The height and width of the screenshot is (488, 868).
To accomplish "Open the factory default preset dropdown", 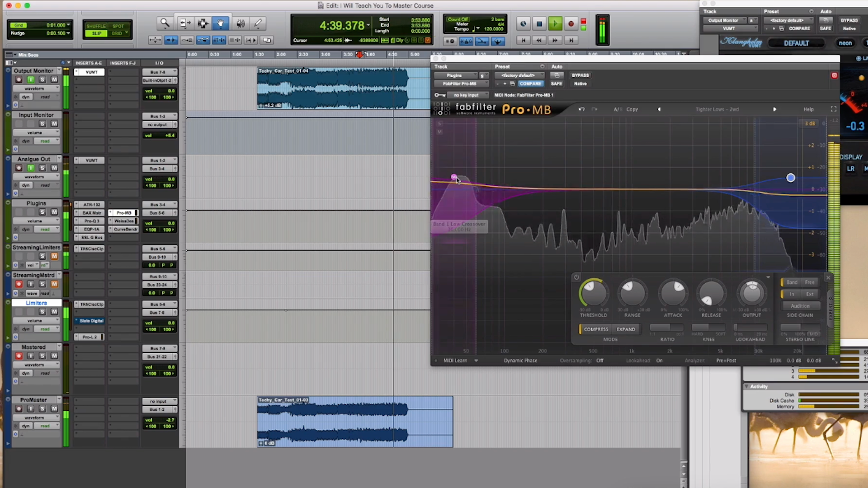I will click(x=519, y=75).
